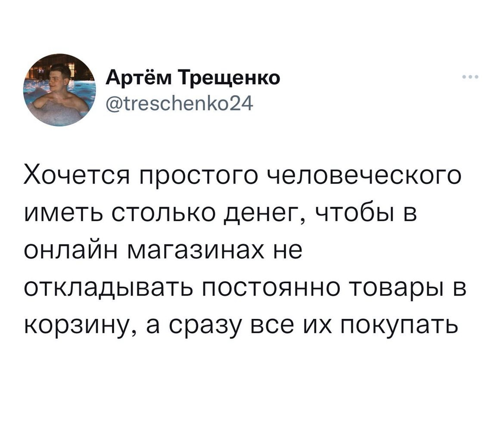Open the three-dot more options menu

point(470,77)
